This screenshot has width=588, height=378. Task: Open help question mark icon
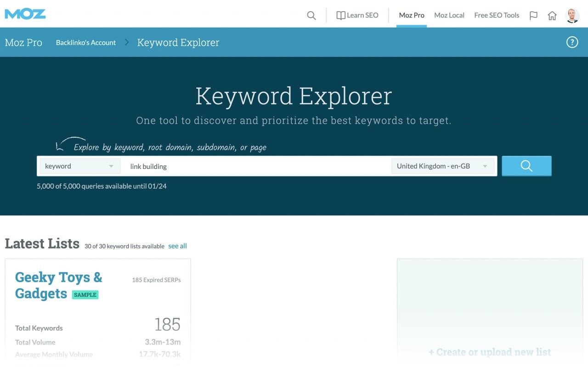(x=572, y=43)
